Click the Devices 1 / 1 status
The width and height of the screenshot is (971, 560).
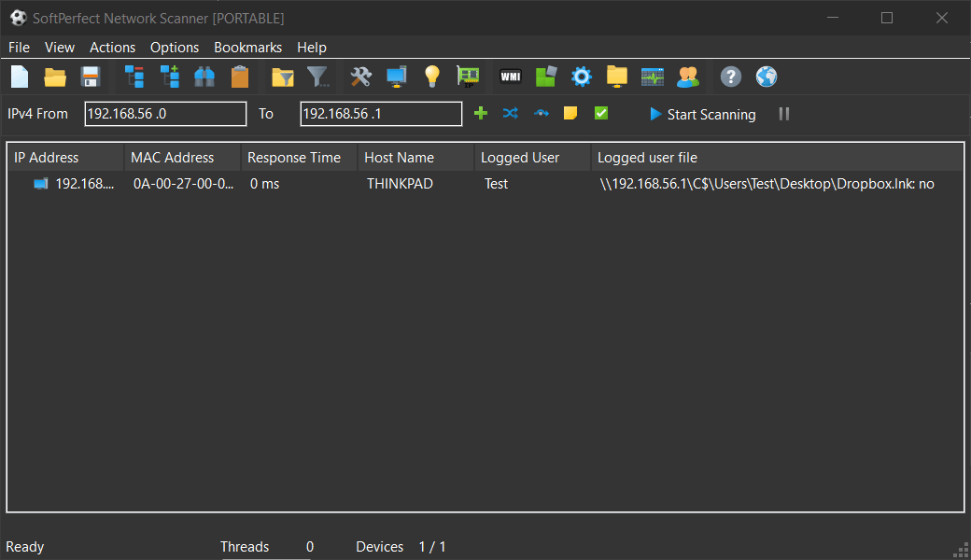click(401, 547)
